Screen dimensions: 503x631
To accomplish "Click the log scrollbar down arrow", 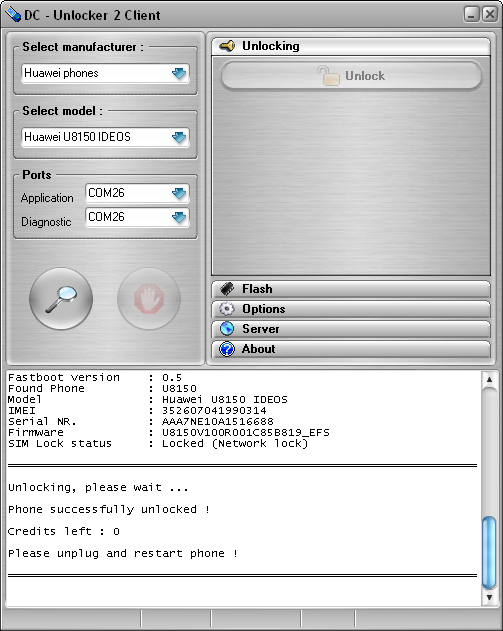I will coord(489,597).
